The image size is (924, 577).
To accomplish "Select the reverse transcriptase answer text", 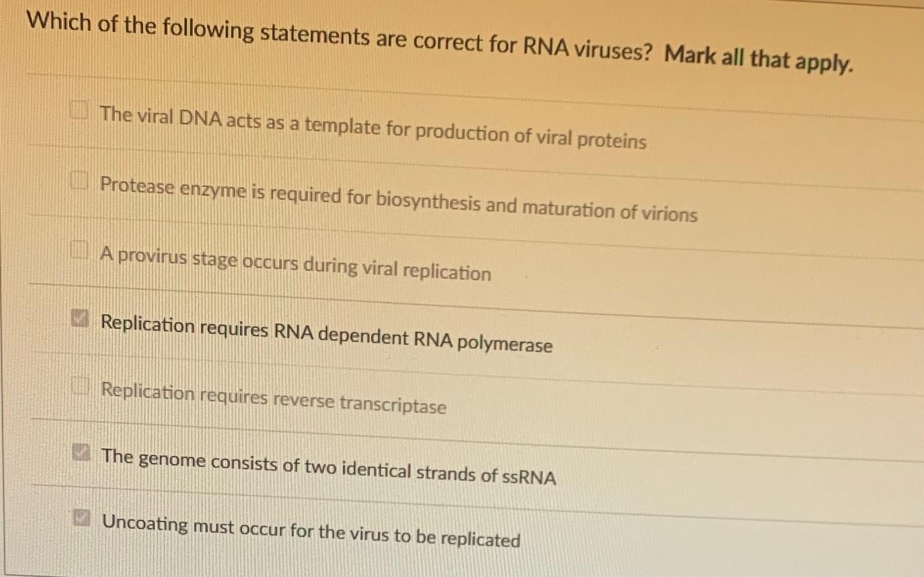I will pyautogui.click(x=274, y=399).
